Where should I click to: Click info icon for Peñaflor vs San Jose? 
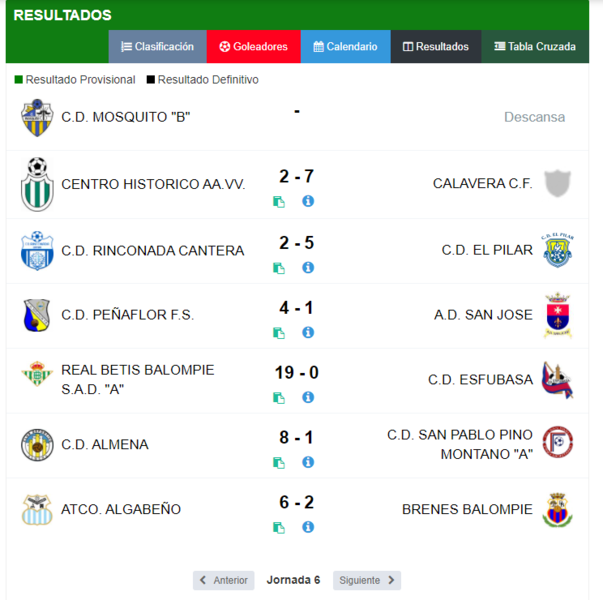[308, 332]
